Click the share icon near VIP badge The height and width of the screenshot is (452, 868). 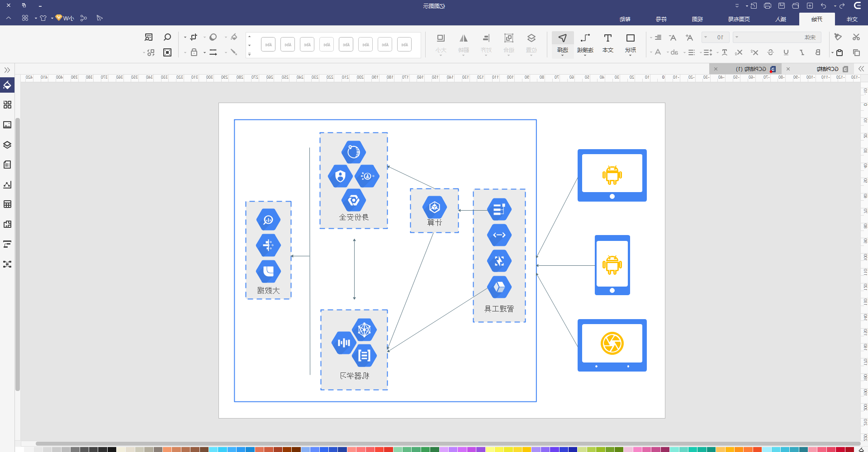coord(83,18)
